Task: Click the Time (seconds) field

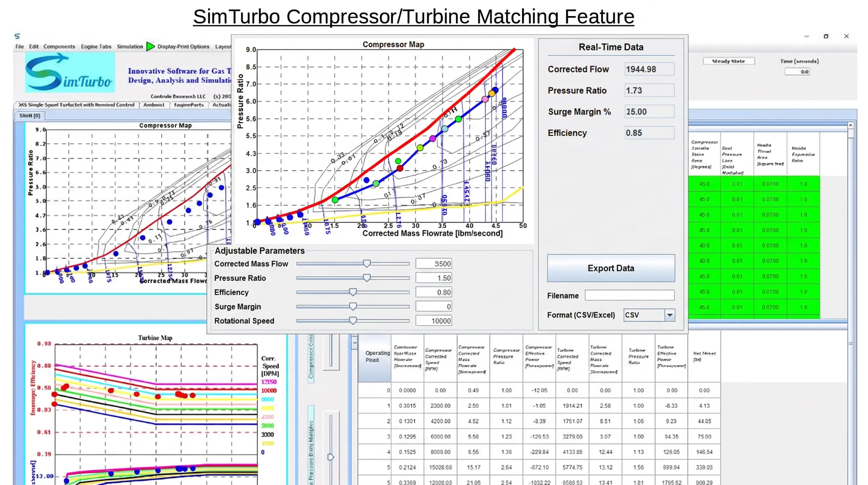Action: (797, 72)
